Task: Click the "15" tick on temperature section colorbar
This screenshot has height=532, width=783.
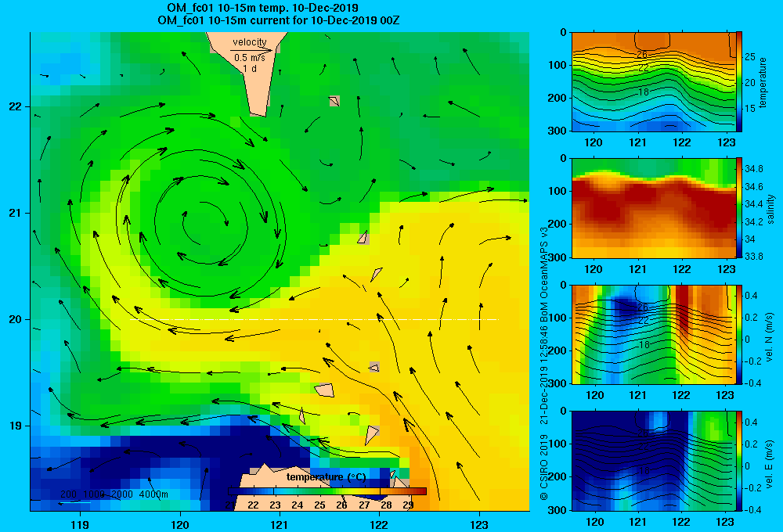Action: (750, 108)
